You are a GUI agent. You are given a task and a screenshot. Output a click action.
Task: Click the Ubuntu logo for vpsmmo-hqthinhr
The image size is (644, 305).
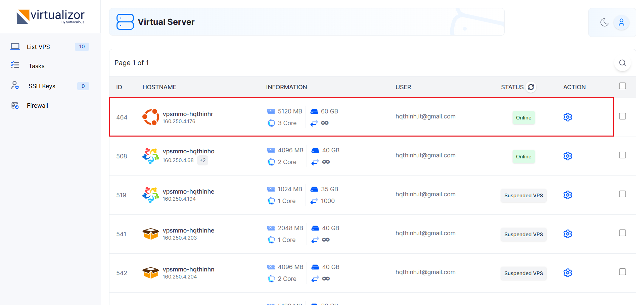150,117
